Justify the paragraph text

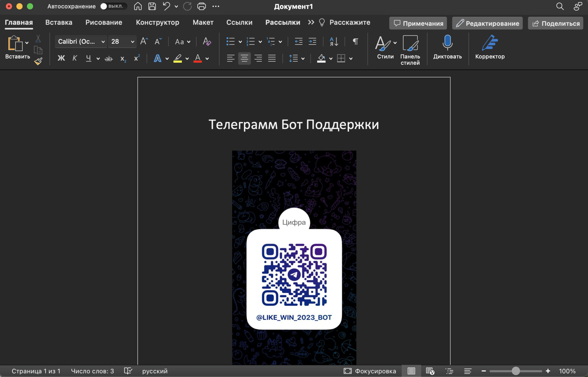pos(272,59)
